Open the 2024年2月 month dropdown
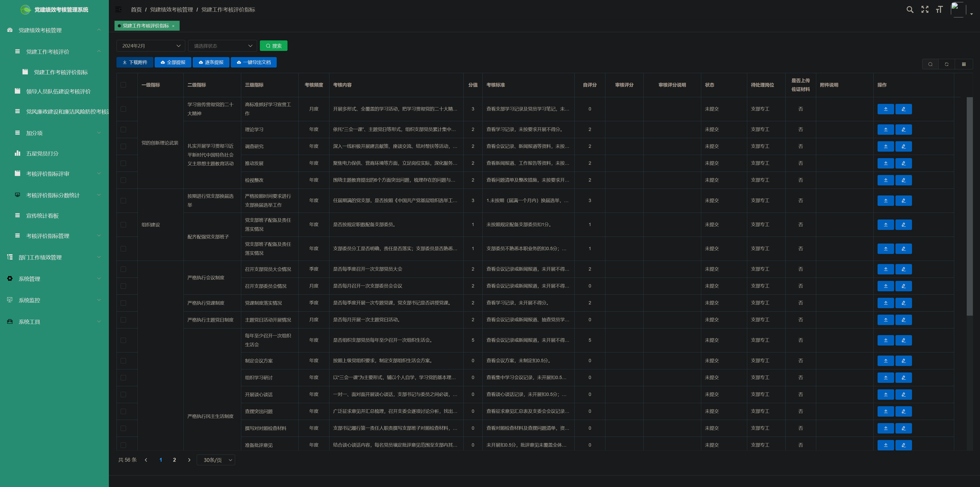The image size is (980, 487). pyautogui.click(x=151, y=46)
